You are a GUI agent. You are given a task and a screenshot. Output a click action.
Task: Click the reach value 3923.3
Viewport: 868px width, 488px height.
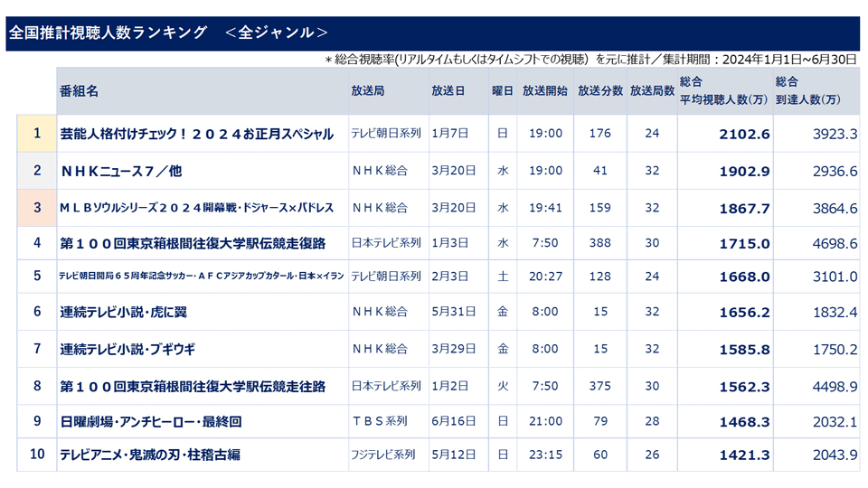tap(835, 134)
